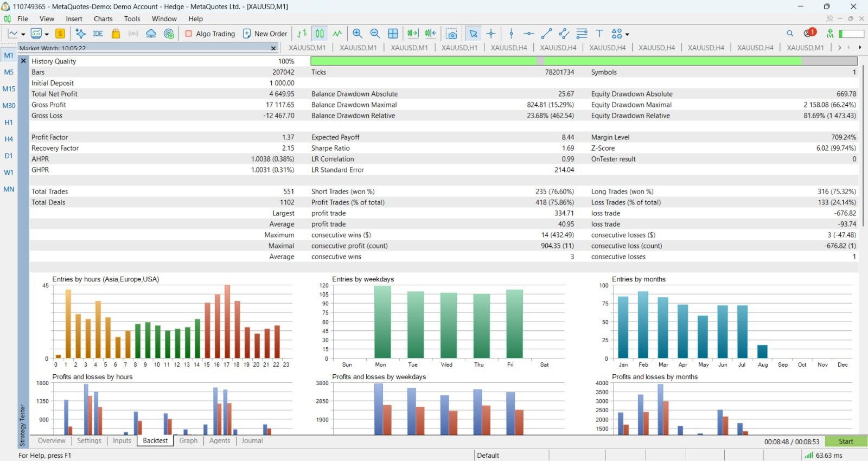Open the IDE MetaEditor icon
The width and height of the screenshot is (868, 461).
pos(98,34)
